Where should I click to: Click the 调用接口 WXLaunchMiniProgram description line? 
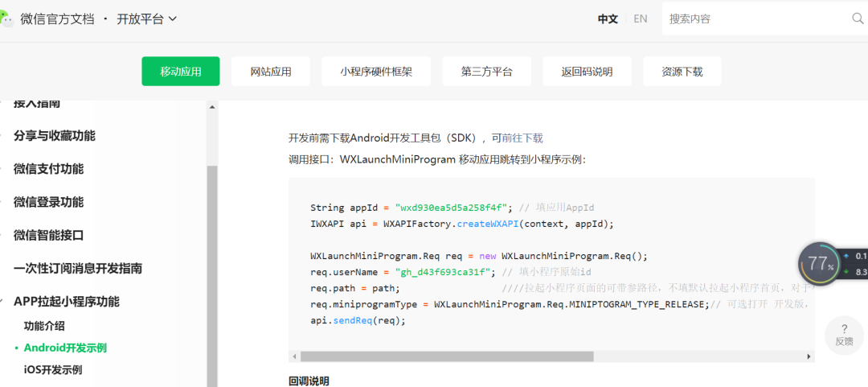pyautogui.click(x=437, y=159)
